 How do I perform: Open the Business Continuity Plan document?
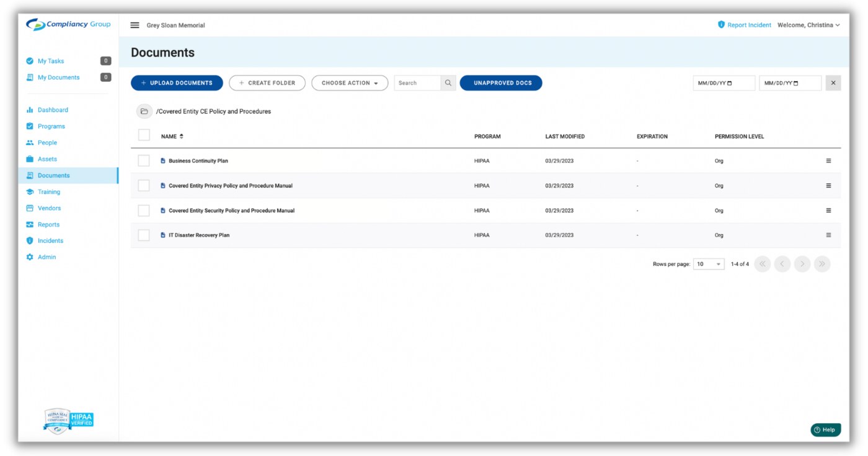click(198, 161)
